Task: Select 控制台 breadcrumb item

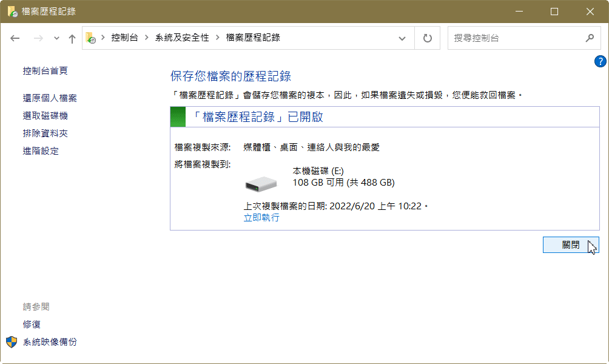Action: click(124, 37)
